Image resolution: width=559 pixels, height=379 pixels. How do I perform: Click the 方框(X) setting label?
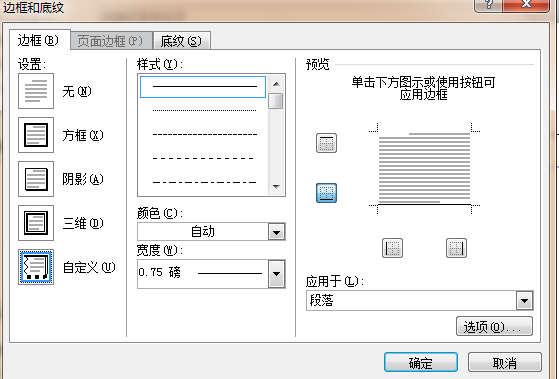pos(83,135)
